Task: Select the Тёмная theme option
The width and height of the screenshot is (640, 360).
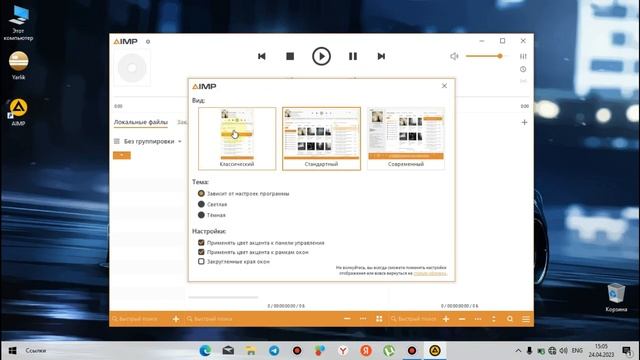Action: tap(212, 215)
